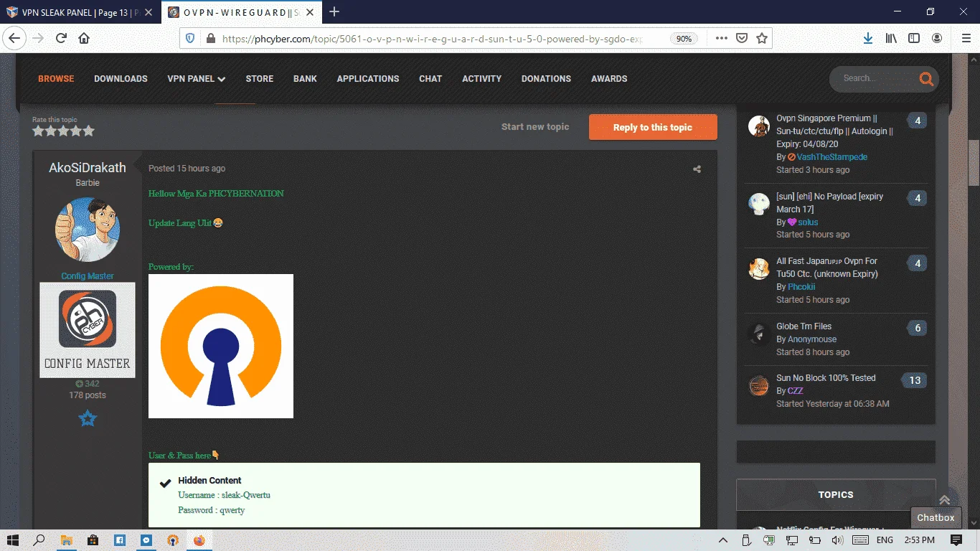The width and height of the screenshot is (980, 551).
Task: Click the Config Master badge image
Action: click(88, 330)
